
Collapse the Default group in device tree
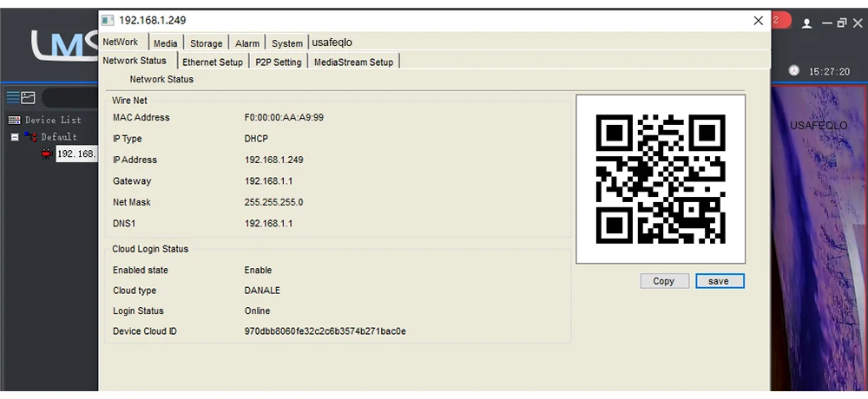tap(15, 137)
